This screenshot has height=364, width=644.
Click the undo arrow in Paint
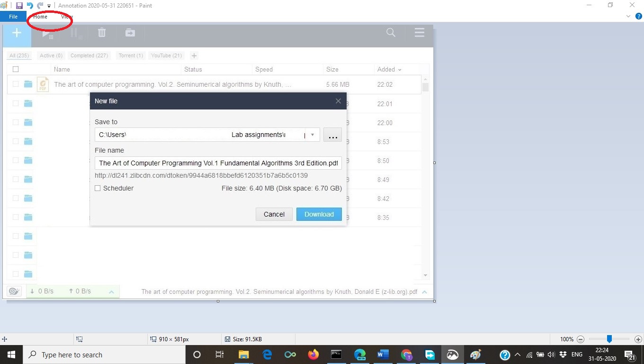click(30, 6)
